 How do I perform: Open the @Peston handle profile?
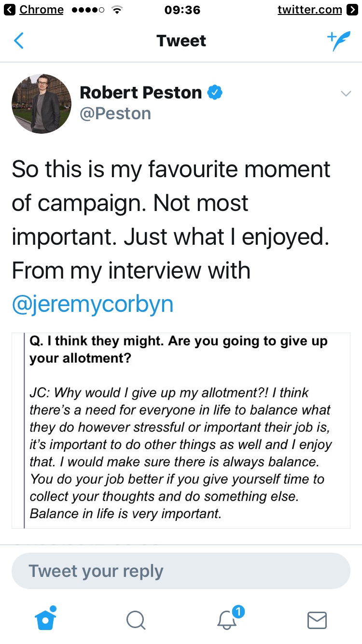point(115,113)
